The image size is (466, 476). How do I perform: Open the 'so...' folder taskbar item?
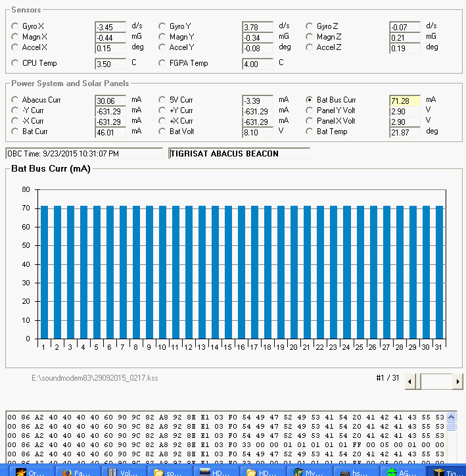coord(170,472)
